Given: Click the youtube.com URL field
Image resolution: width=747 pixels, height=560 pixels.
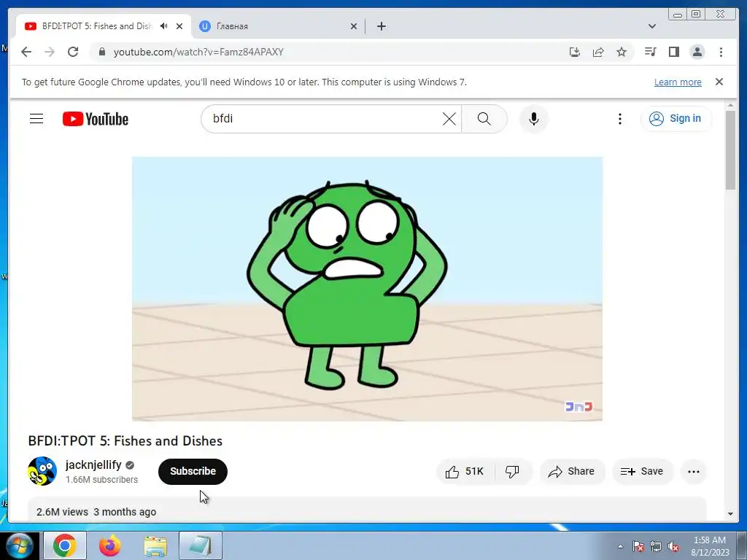Looking at the screenshot, I should [198, 52].
